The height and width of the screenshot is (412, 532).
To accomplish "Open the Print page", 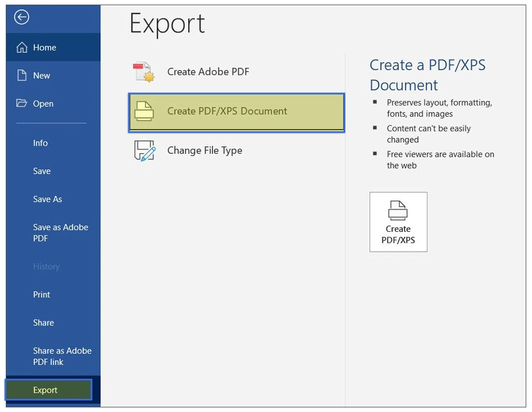I will 41,294.
